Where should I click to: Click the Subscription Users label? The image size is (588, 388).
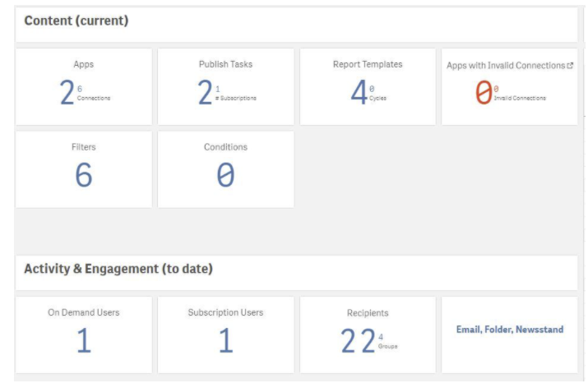[226, 312]
